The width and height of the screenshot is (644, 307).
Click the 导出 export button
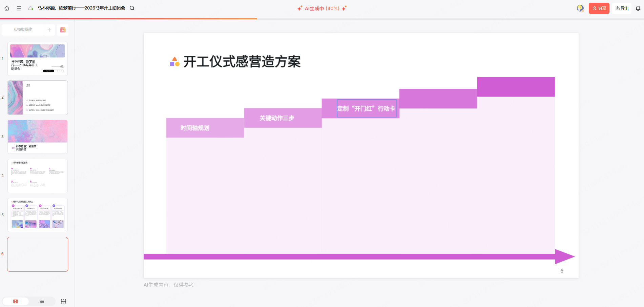(622, 8)
